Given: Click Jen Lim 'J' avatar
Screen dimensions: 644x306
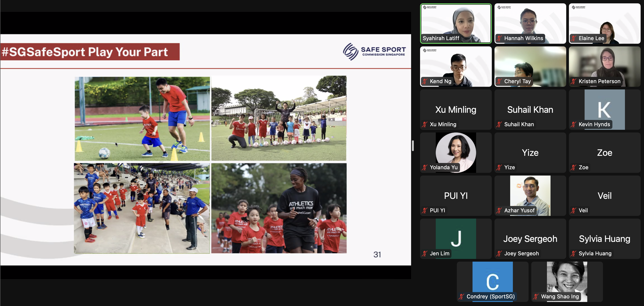Looking at the screenshot, I should click(456, 239).
